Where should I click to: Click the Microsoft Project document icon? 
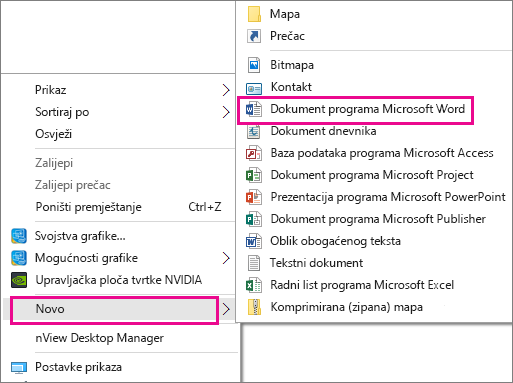pyautogui.click(x=254, y=175)
